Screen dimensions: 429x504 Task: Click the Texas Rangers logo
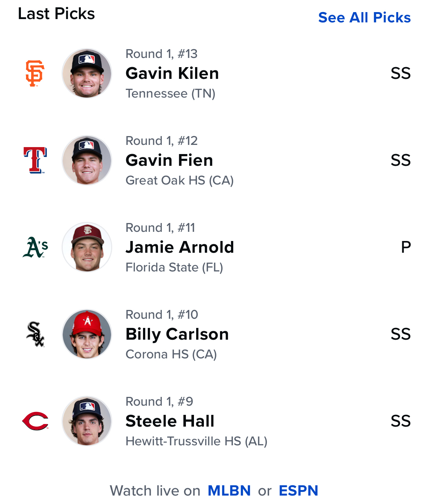pos(35,160)
